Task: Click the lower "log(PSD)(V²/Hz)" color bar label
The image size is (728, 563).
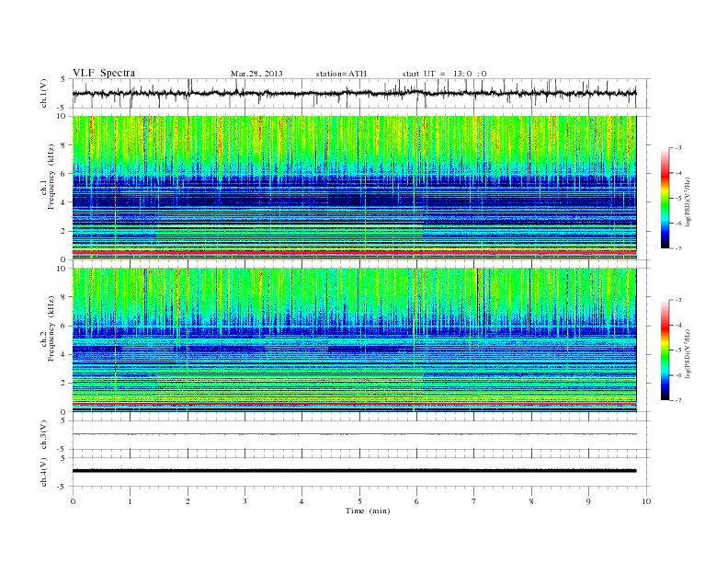Action: tap(687, 354)
